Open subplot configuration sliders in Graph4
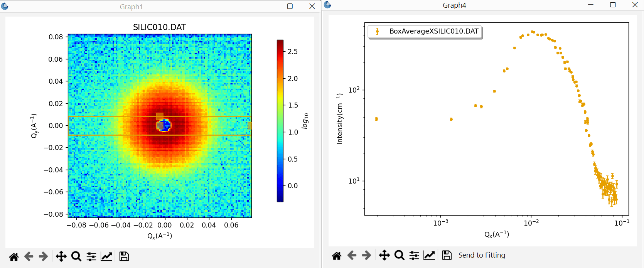 click(414, 255)
